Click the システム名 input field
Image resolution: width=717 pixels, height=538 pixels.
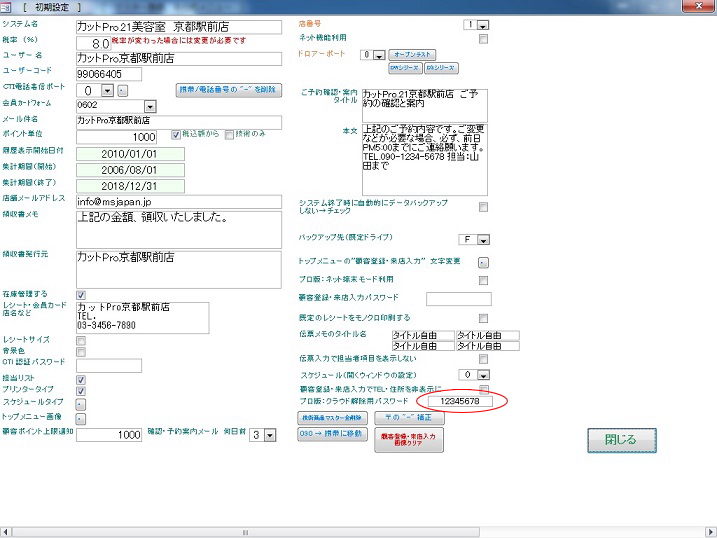tap(179, 27)
